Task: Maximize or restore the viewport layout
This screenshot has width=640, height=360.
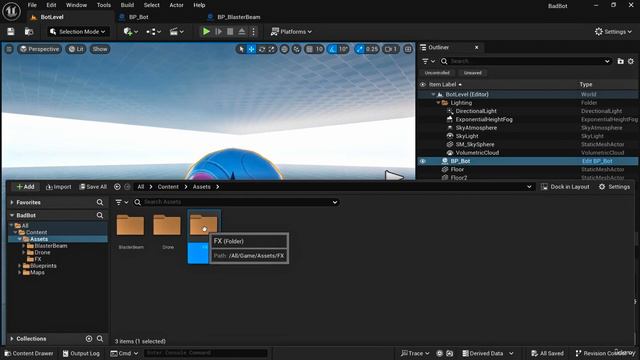Action: [408, 49]
